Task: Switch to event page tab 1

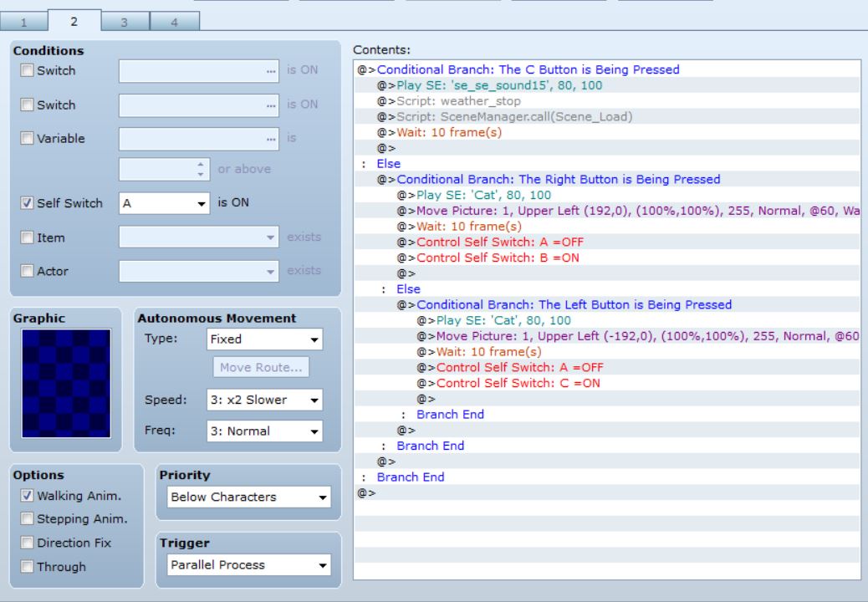Action: (x=23, y=22)
